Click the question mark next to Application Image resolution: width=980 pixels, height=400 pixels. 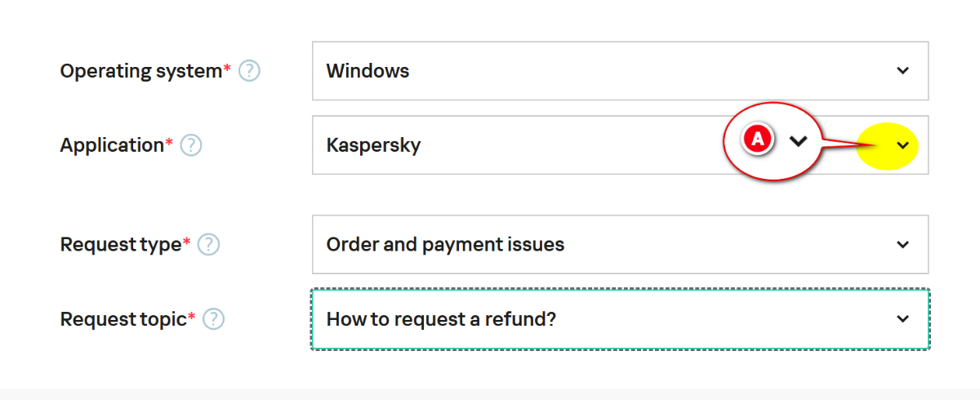(x=191, y=146)
